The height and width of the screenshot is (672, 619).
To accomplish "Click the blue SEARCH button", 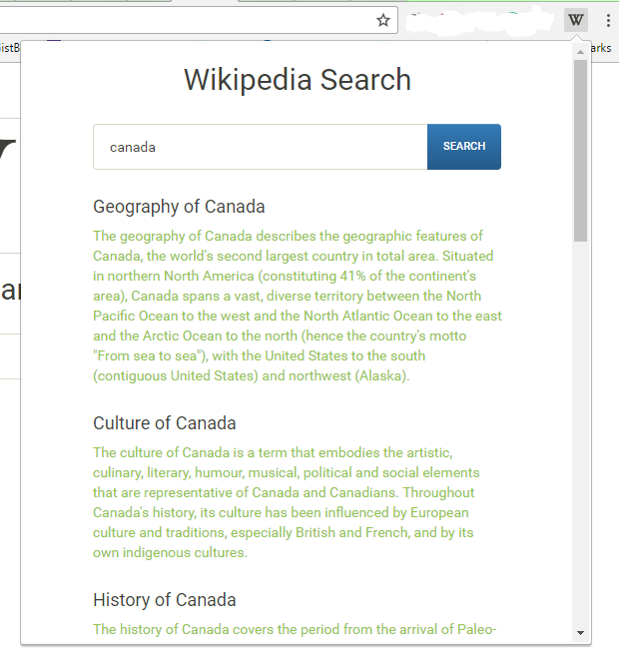I will click(464, 147).
